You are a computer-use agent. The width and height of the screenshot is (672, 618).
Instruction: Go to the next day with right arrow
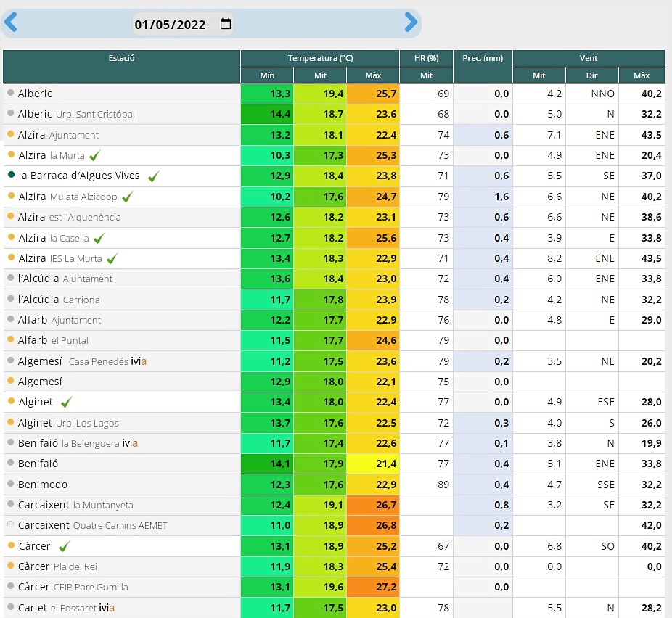tap(411, 22)
